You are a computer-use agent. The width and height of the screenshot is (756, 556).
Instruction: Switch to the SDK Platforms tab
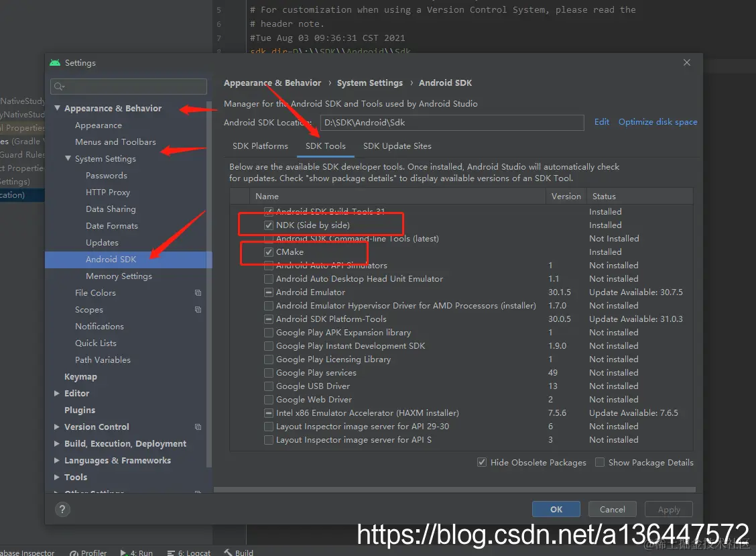pos(260,146)
